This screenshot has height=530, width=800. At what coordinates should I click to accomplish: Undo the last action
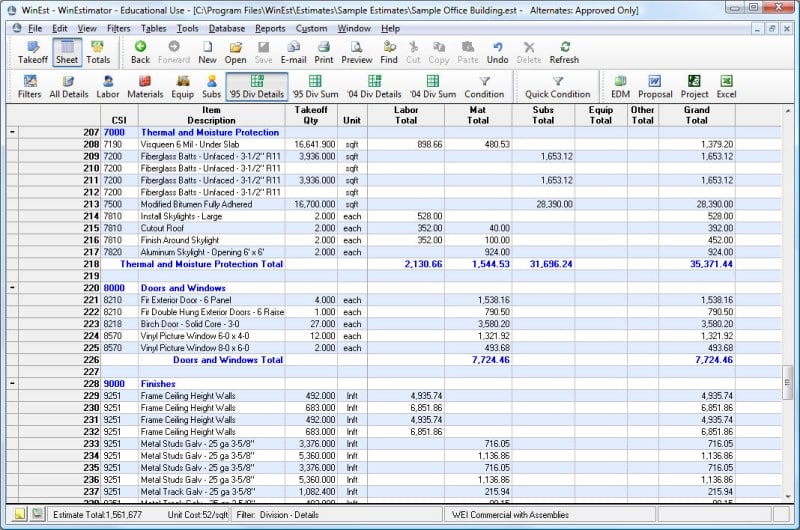pos(497,53)
